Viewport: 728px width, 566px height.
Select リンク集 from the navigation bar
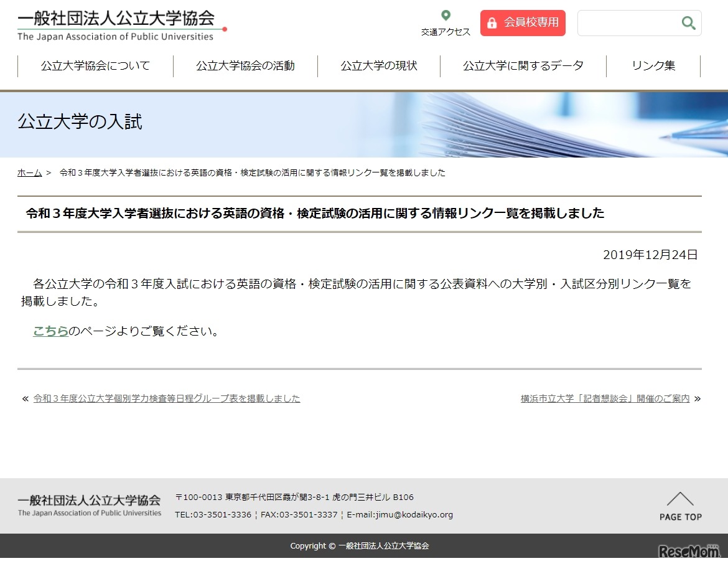click(x=653, y=65)
